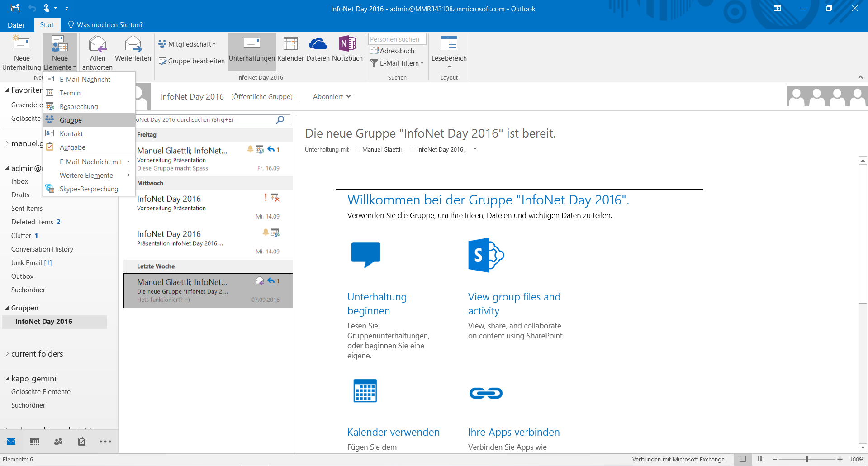Tick the InfoNet Day 2016 participant checkbox
The image size is (868, 466).
click(413, 149)
